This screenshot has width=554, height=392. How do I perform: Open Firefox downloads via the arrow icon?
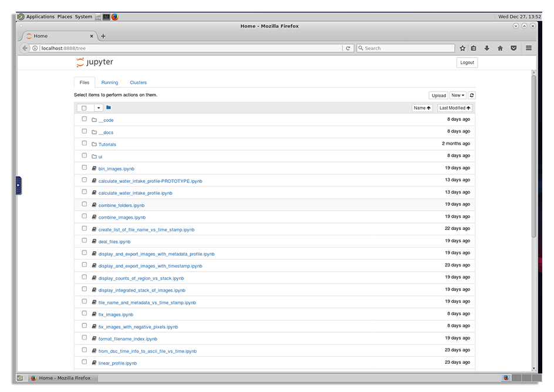pyautogui.click(x=488, y=48)
